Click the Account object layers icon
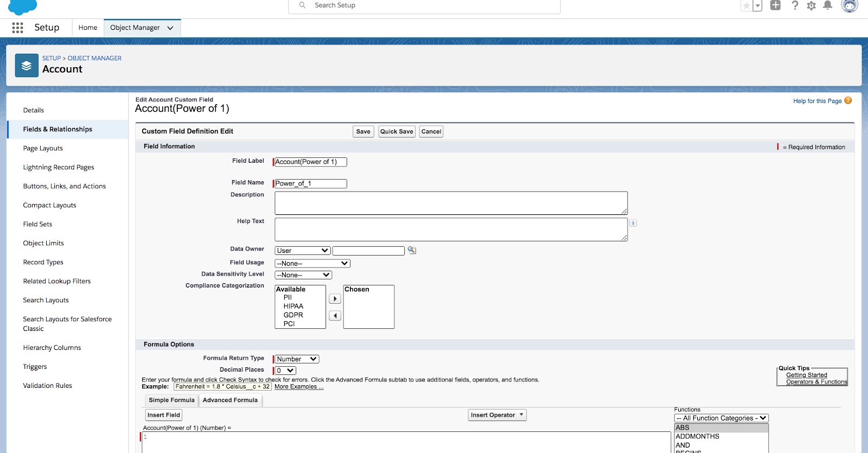 (27, 66)
